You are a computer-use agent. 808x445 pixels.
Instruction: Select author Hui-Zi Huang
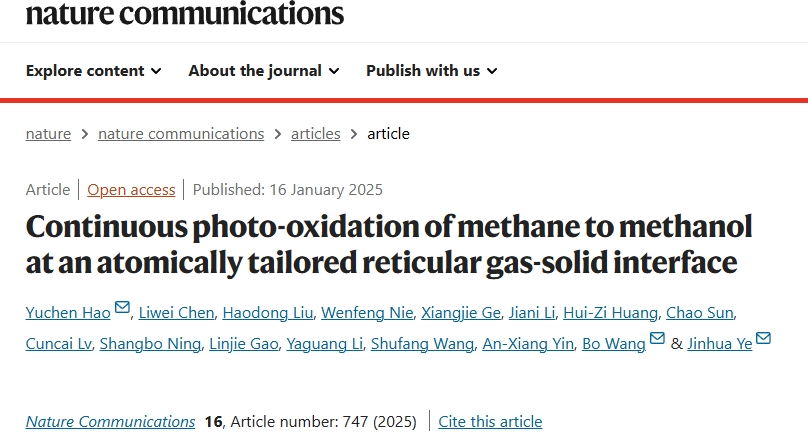(610, 313)
